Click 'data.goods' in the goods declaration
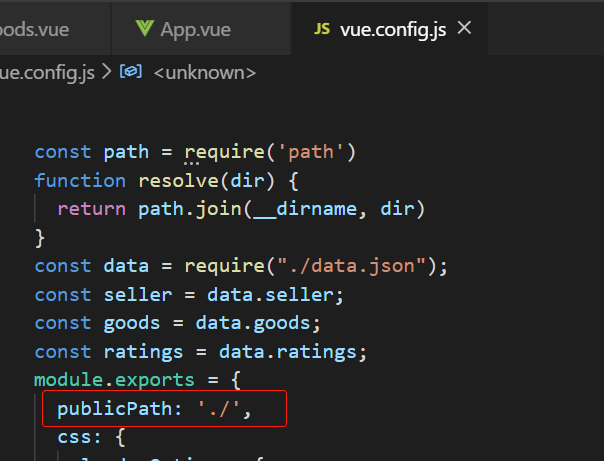The image size is (604, 461). tap(253, 323)
